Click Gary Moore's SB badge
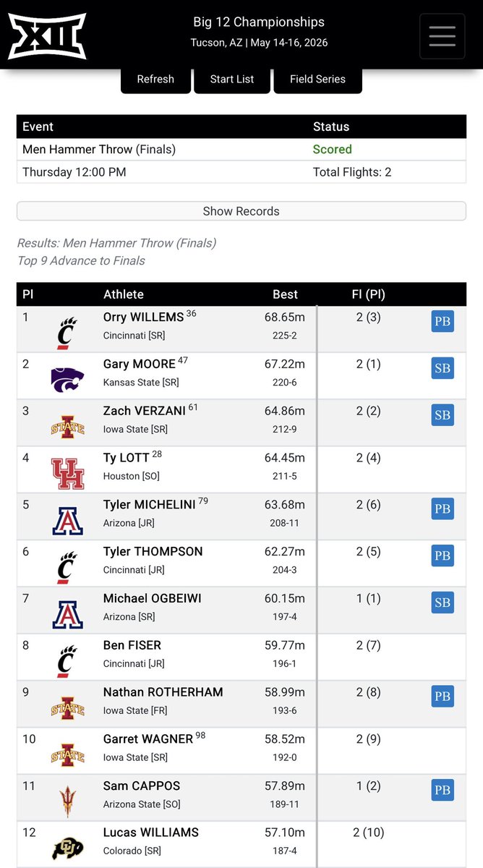483x868 pixels. click(x=443, y=368)
